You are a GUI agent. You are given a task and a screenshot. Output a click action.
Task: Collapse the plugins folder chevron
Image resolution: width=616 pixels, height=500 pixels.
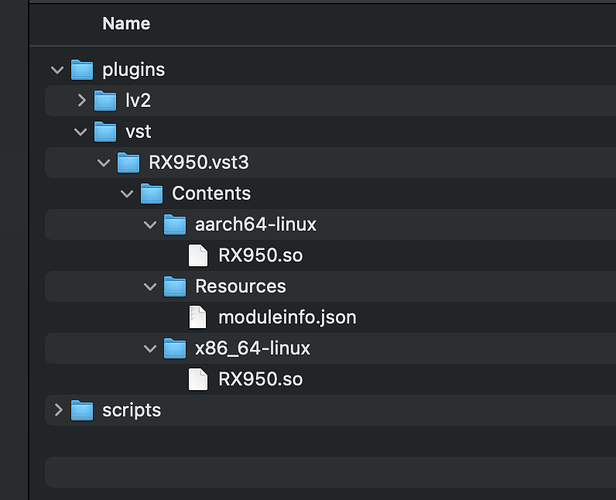pyautogui.click(x=57, y=70)
